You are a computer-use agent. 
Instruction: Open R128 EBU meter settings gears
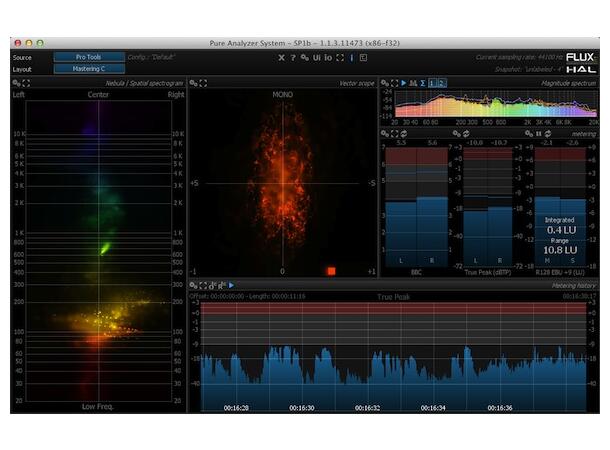(x=529, y=134)
